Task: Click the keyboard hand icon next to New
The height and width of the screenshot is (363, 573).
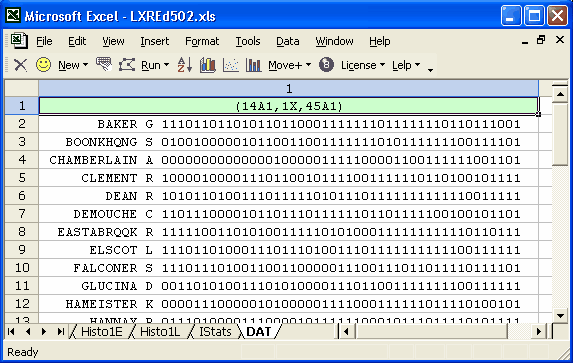Action: click(x=104, y=64)
